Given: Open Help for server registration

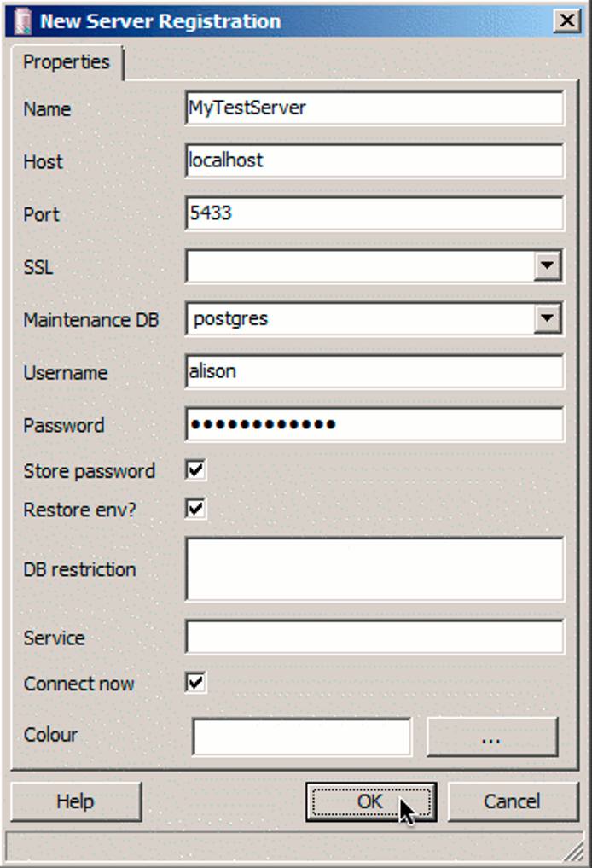Looking at the screenshot, I should click(76, 801).
